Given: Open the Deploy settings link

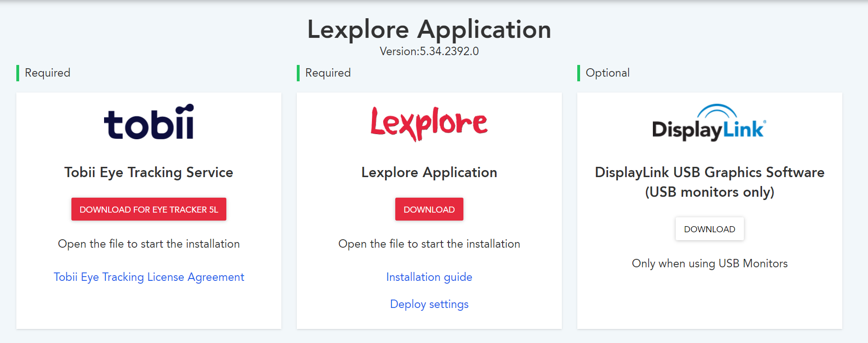Looking at the screenshot, I should click(429, 304).
